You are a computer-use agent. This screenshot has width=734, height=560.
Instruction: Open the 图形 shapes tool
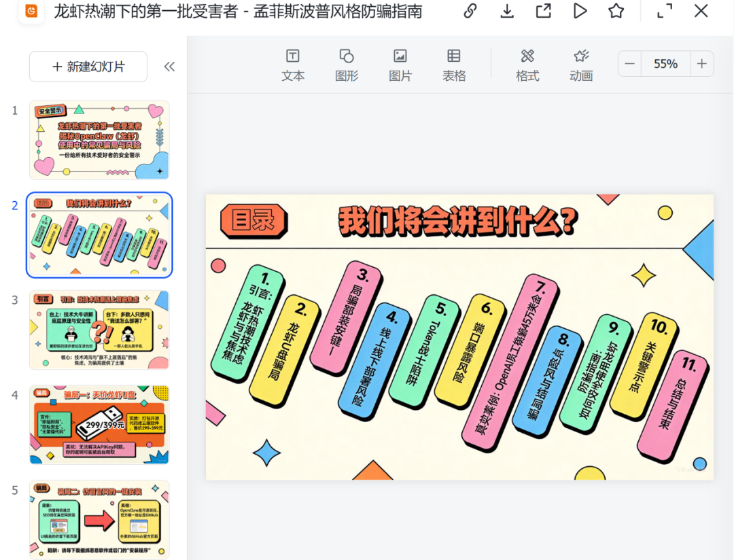(346, 65)
